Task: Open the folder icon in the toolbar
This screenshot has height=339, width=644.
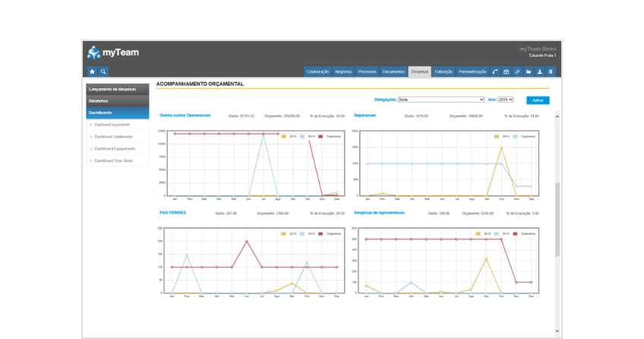Action: [529, 71]
